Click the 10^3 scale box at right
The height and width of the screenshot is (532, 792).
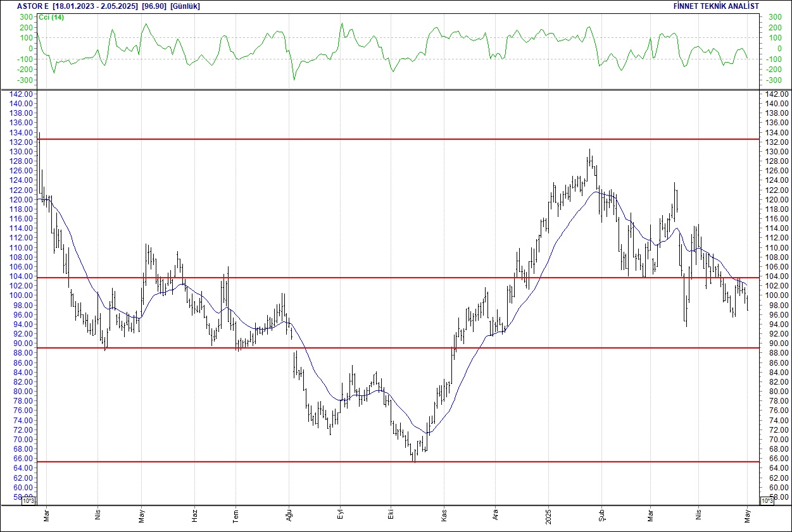(767, 500)
